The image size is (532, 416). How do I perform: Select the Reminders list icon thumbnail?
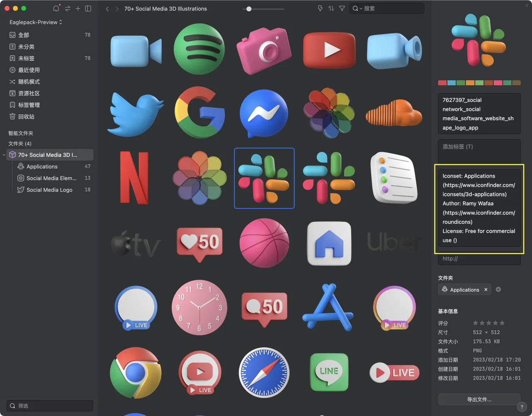coord(394,178)
